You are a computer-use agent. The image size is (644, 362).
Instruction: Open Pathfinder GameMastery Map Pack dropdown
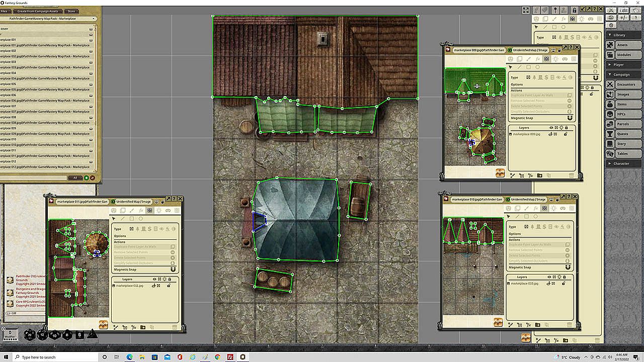[x=48, y=19]
